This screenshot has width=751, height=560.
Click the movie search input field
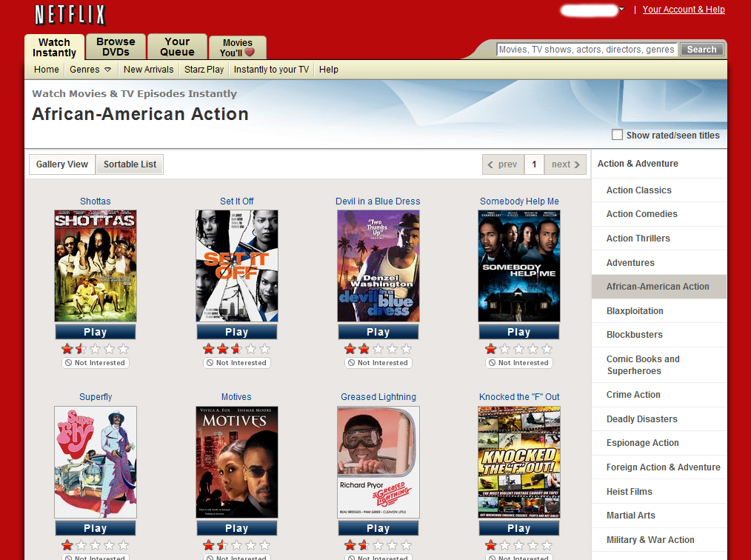coord(586,50)
